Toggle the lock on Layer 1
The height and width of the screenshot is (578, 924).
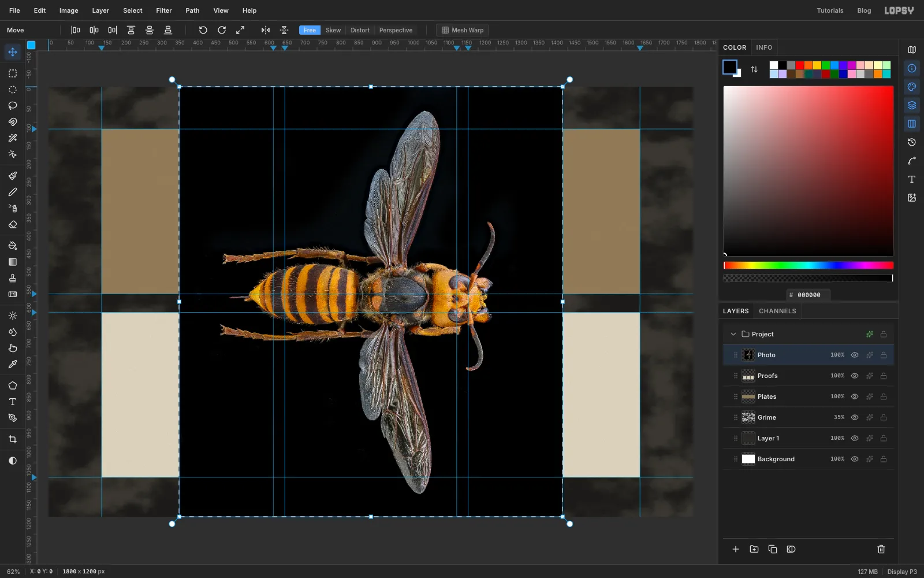884,438
